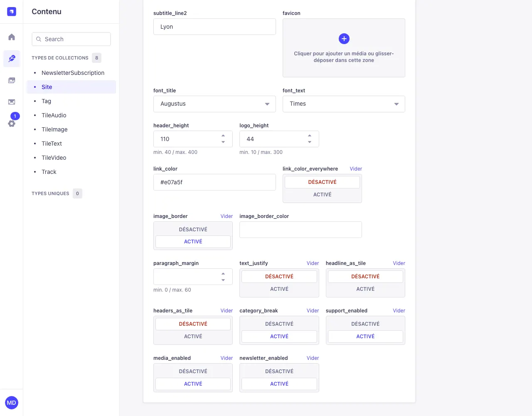Click the TYPES UNIQUES heading
Viewport: 532px width, 416px height.
(50, 193)
